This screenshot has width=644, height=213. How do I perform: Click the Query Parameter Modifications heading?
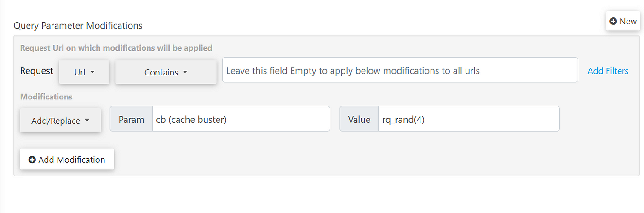[x=78, y=26]
